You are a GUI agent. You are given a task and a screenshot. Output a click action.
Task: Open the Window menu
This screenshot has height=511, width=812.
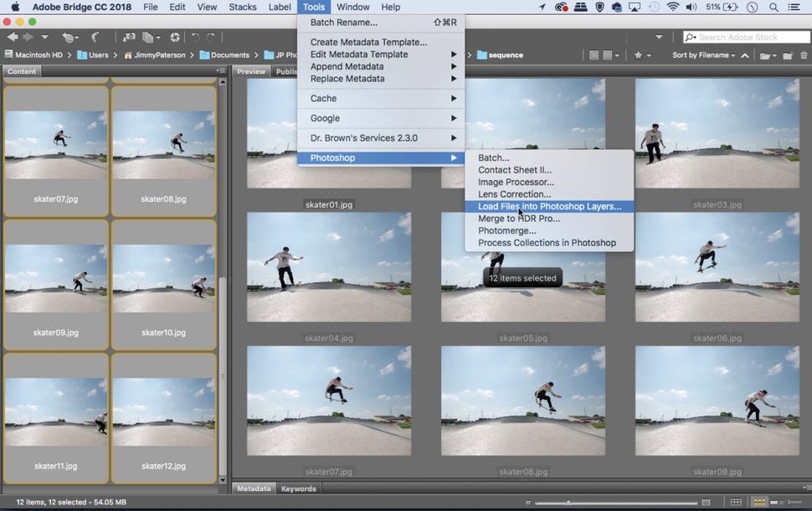[x=352, y=7]
